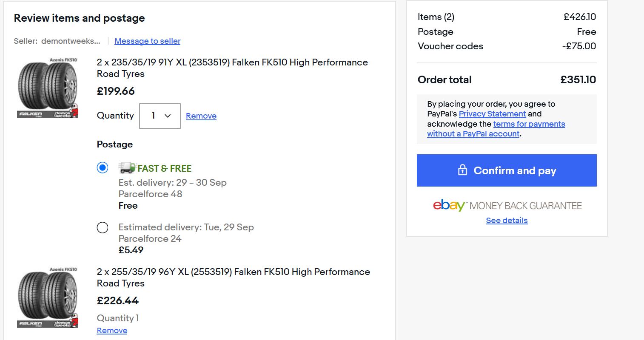The height and width of the screenshot is (340, 644).
Task: Click the 2 x 235/35/19 Falken FK510 item title
Action: (232, 68)
